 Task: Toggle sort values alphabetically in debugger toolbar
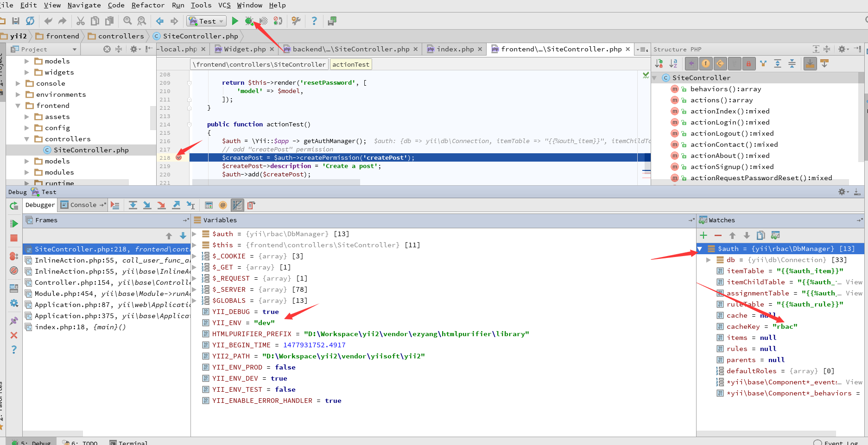(x=237, y=205)
